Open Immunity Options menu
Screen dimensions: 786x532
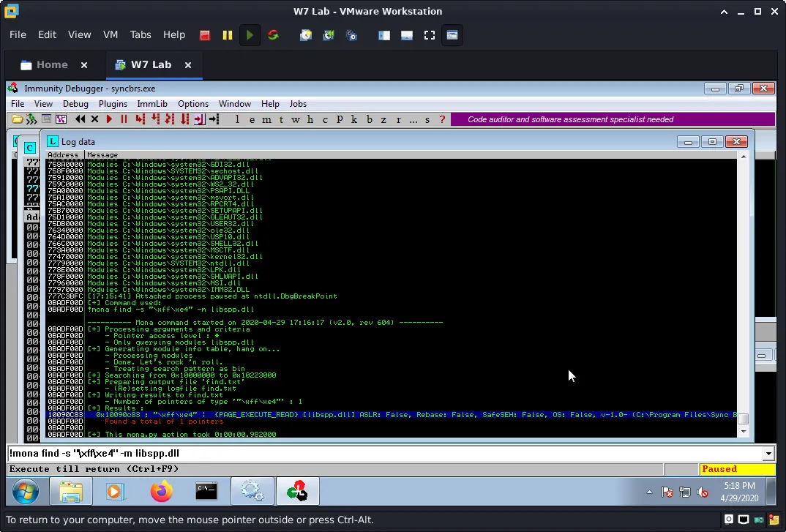click(193, 104)
